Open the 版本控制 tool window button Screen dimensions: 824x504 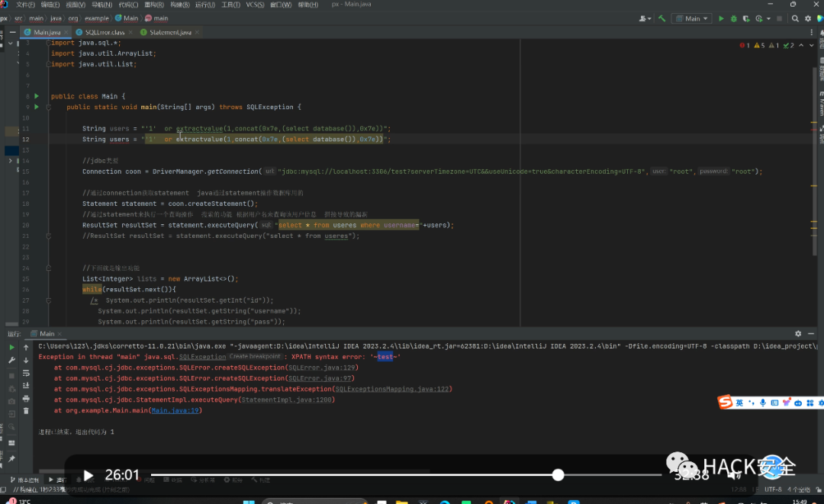[24, 480]
